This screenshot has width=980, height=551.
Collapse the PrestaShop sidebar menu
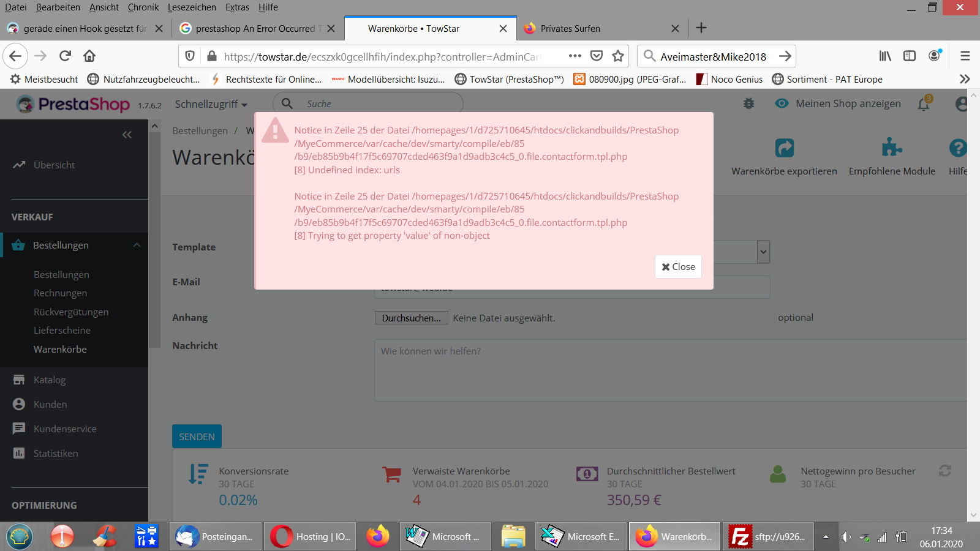pos(127,135)
